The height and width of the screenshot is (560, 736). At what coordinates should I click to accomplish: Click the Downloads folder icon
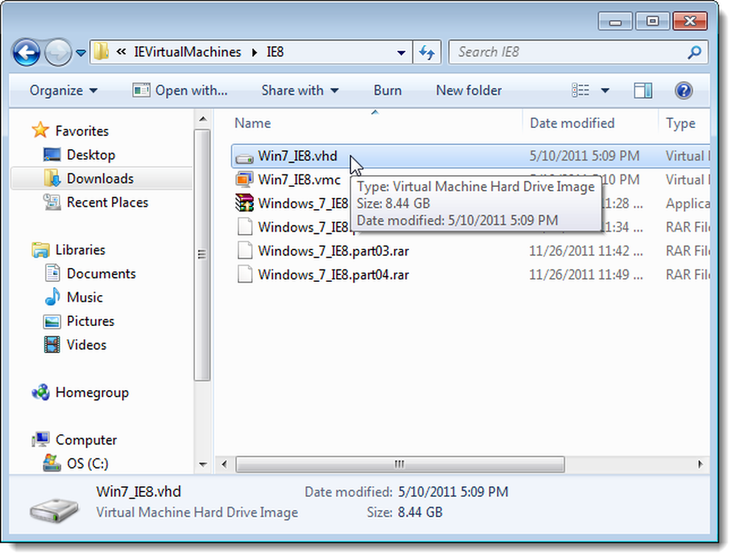point(52,178)
